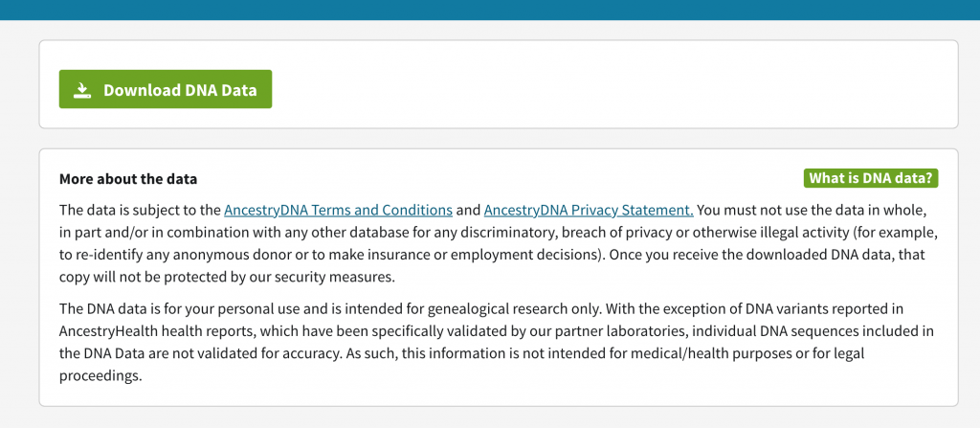
Task: Click the download arrow icon
Action: coord(83,90)
